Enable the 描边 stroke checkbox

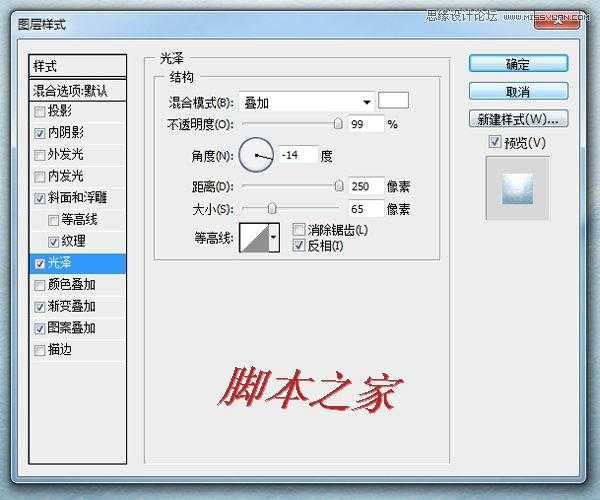(x=39, y=350)
